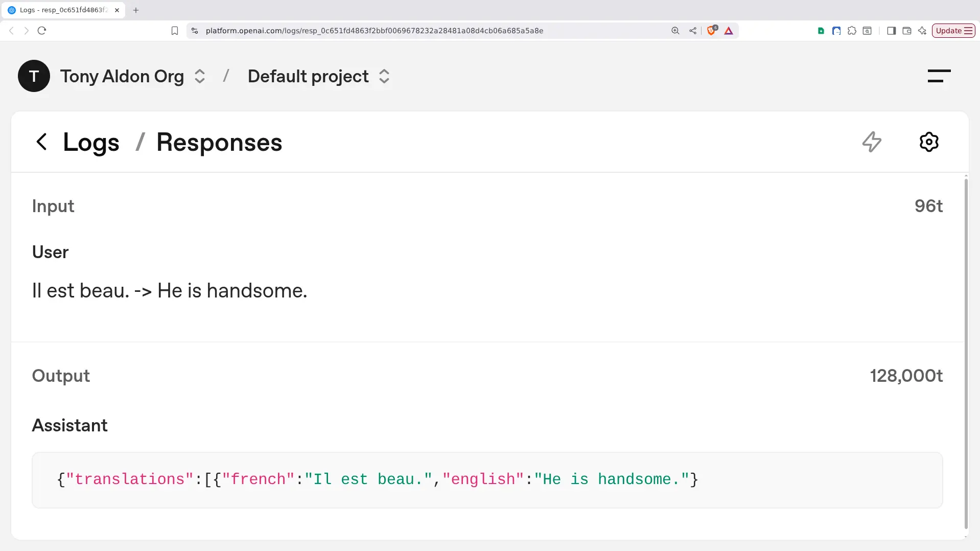Open the share icon in the address bar

[692, 31]
